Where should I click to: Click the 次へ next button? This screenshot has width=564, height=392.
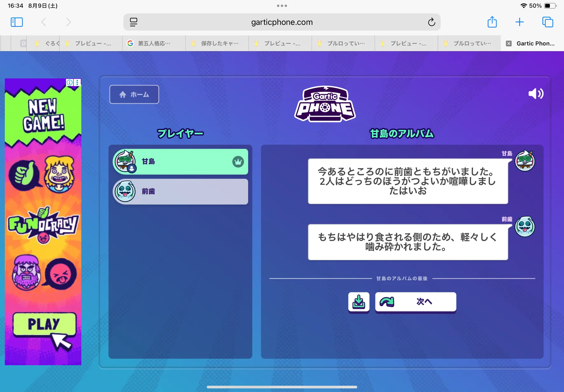pos(415,302)
